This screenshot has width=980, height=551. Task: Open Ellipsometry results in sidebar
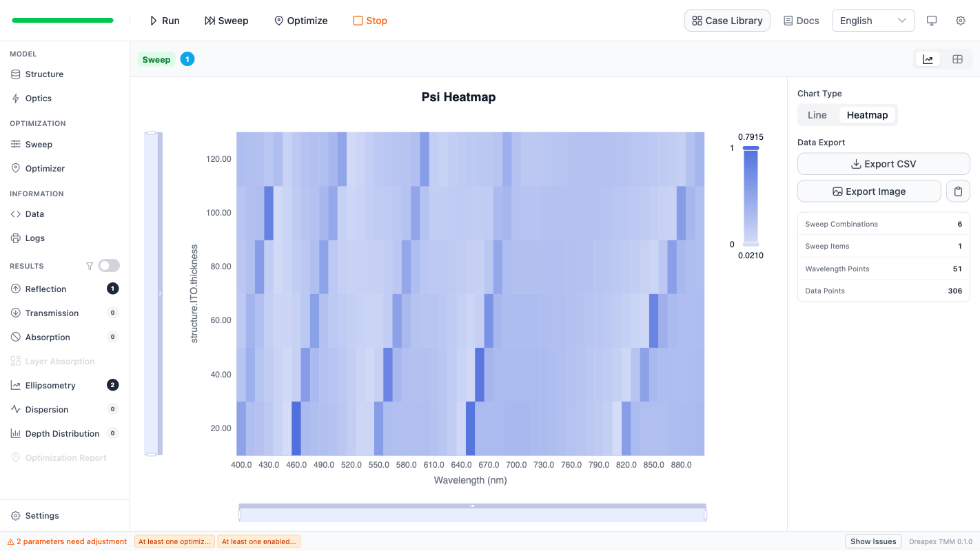click(x=50, y=386)
